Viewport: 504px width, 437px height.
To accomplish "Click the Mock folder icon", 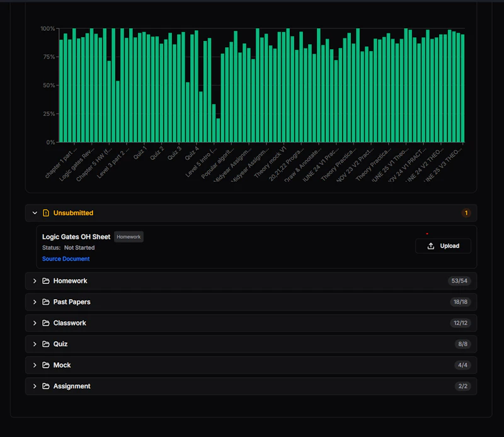I will tap(46, 365).
